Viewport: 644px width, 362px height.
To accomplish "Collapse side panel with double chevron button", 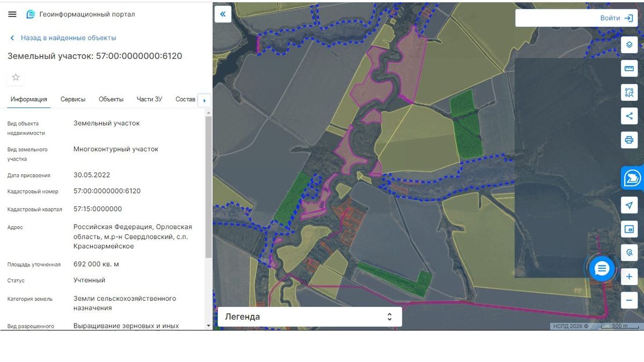I will 223,14.
